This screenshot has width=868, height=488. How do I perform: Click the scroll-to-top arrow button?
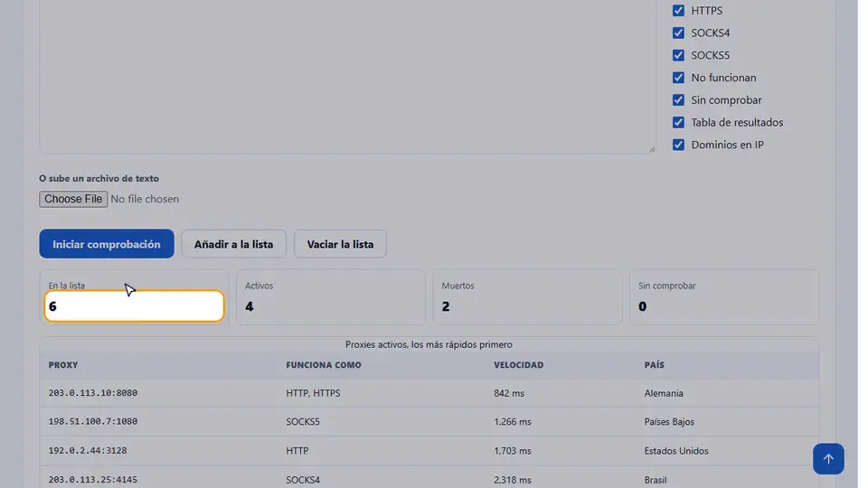pos(827,459)
